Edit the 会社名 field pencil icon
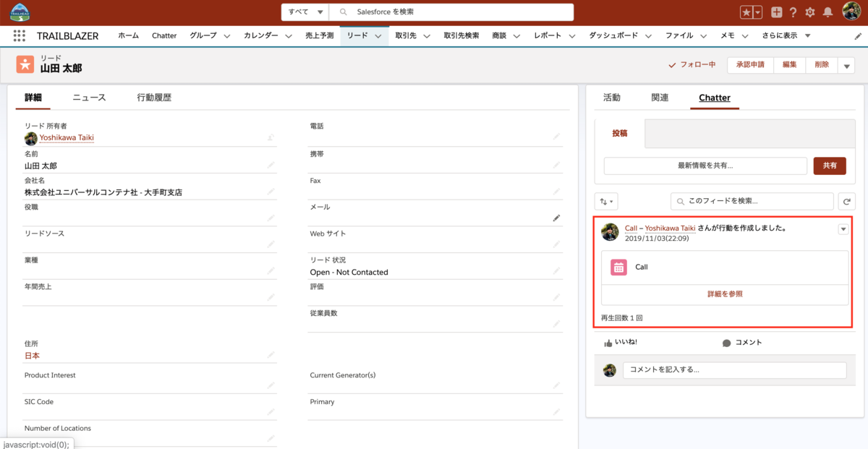 pyautogui.click(x=271, y=192)
